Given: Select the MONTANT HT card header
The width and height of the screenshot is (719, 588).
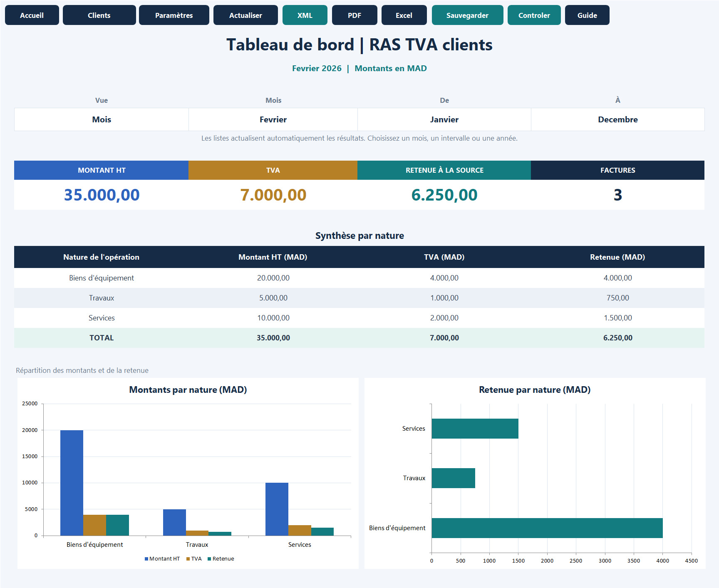Looking at the screenshot, I should pyautogui.click(x=102, y=170).
